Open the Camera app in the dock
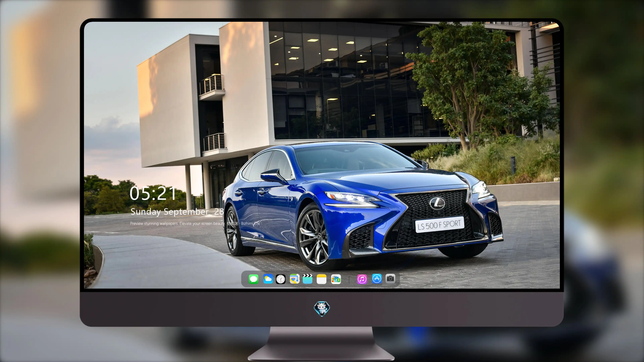Viewport: 644px width, 362px height. [x=390, y=279]
